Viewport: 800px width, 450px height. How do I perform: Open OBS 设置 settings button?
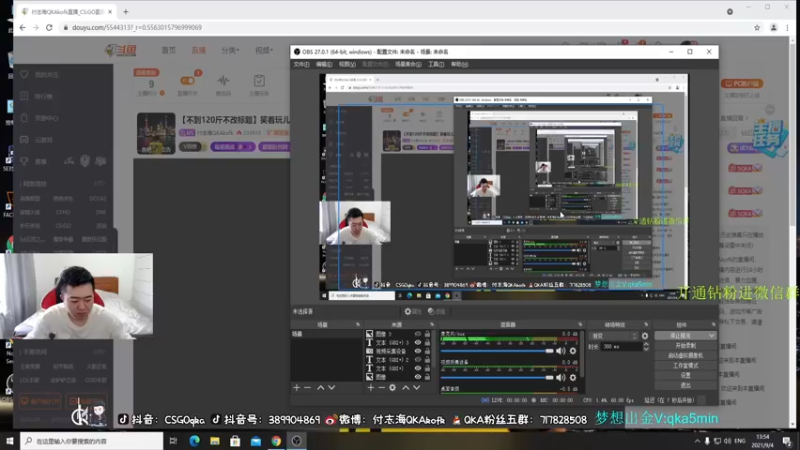[x=685, y=375]
